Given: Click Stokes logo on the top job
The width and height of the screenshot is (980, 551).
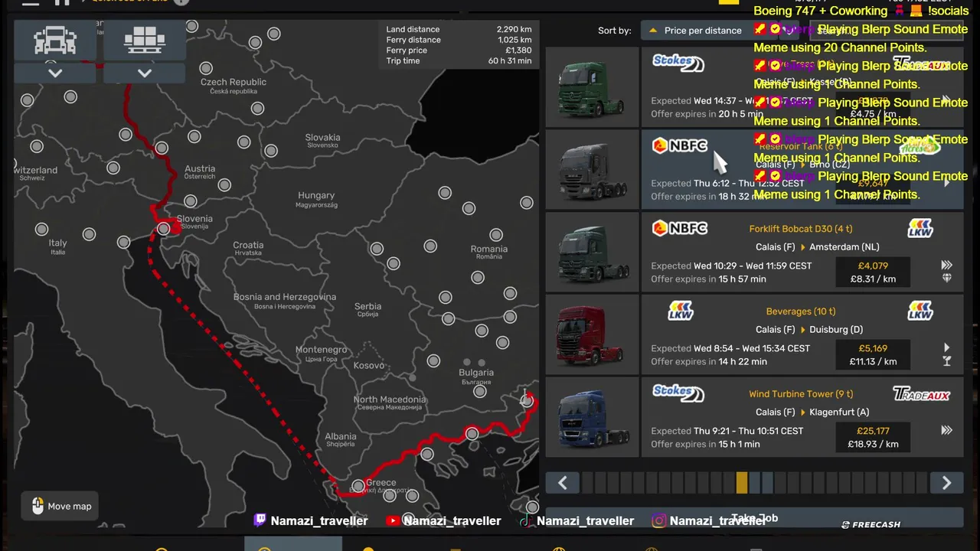Looking at the screenshot, I should (x=678, y=63).
